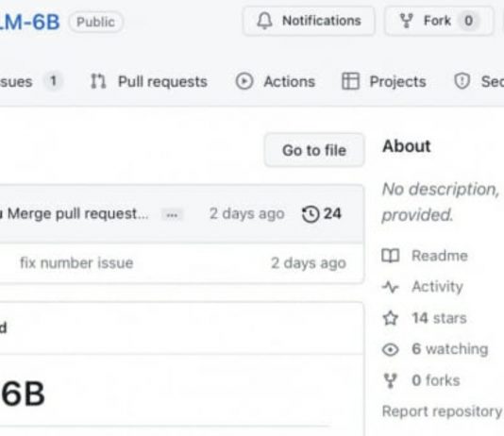The width and height of the screenshot is (504, 436).
Task: Click the Readme book icon
Action: click(391, 256)
